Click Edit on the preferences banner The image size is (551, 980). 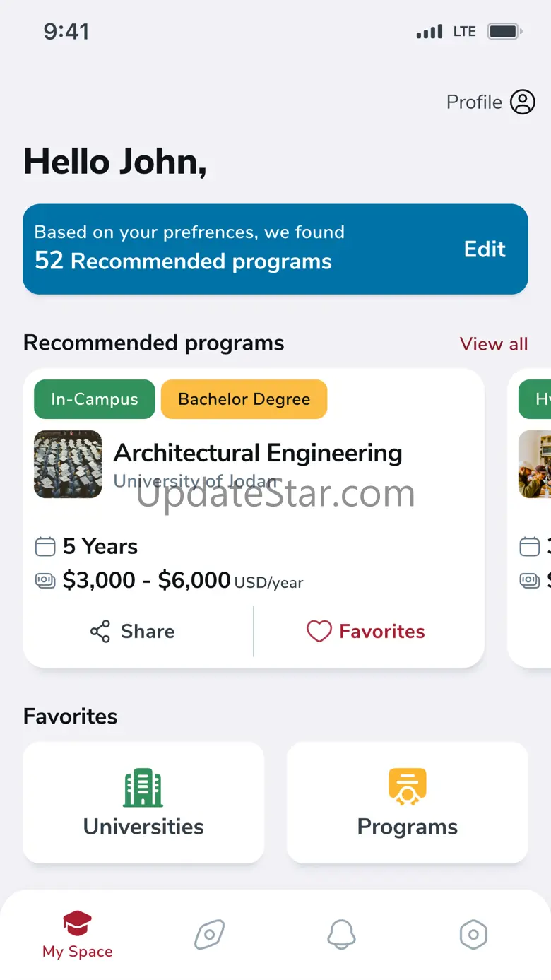click(485, 249)
